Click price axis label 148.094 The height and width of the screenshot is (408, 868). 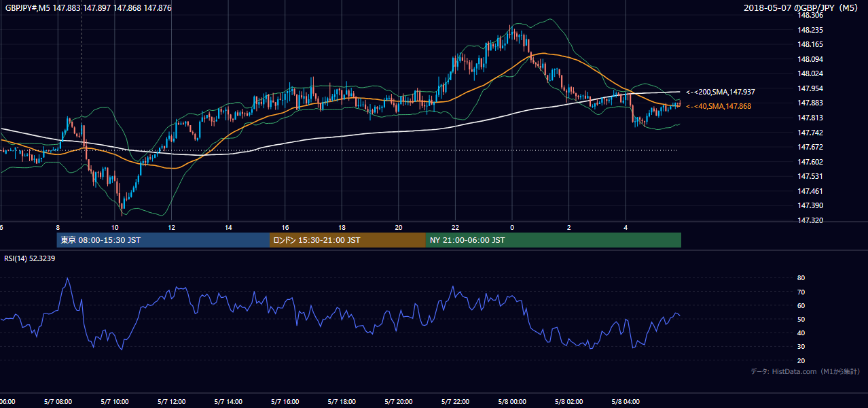click(x=810, y=59)
